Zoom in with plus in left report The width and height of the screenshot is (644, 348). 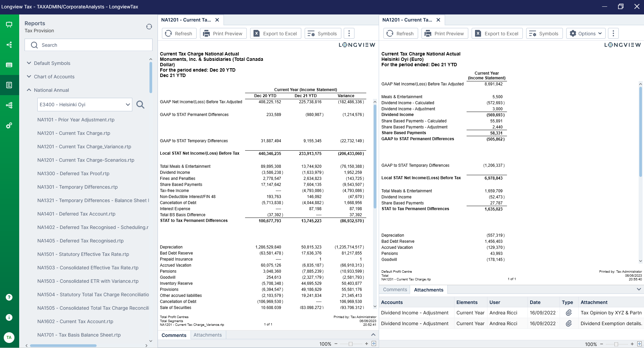pos(367,344)
